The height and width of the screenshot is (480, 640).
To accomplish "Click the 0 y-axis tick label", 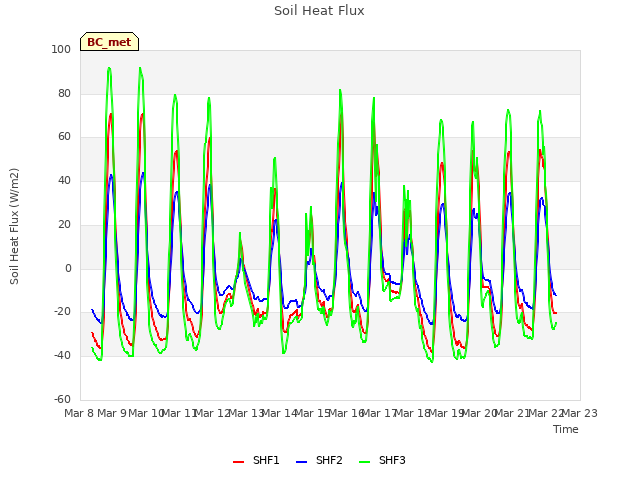I will click(x=68, y=269).
